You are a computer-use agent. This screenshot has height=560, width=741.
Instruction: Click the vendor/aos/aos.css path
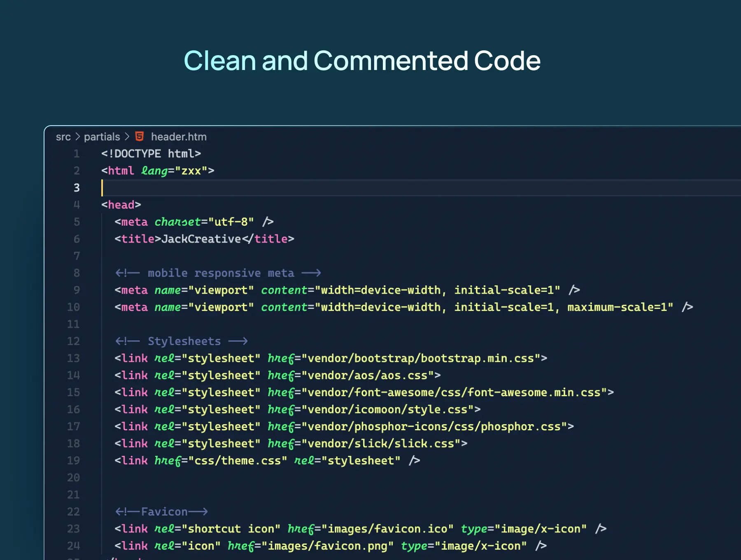pyautogui.click(x=368, y=376)
